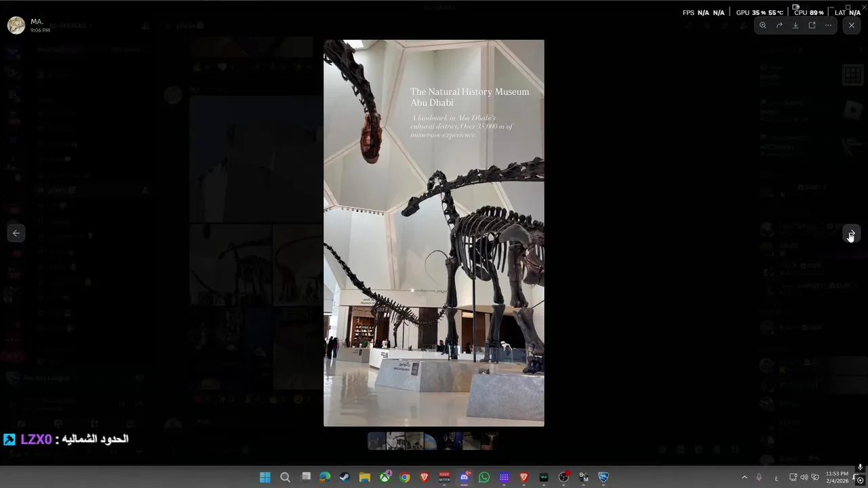The width and height of the screenshot is (868, 488).
Task: Click the museum dinosaur photo in the viewer
Action: click(433, 232)
